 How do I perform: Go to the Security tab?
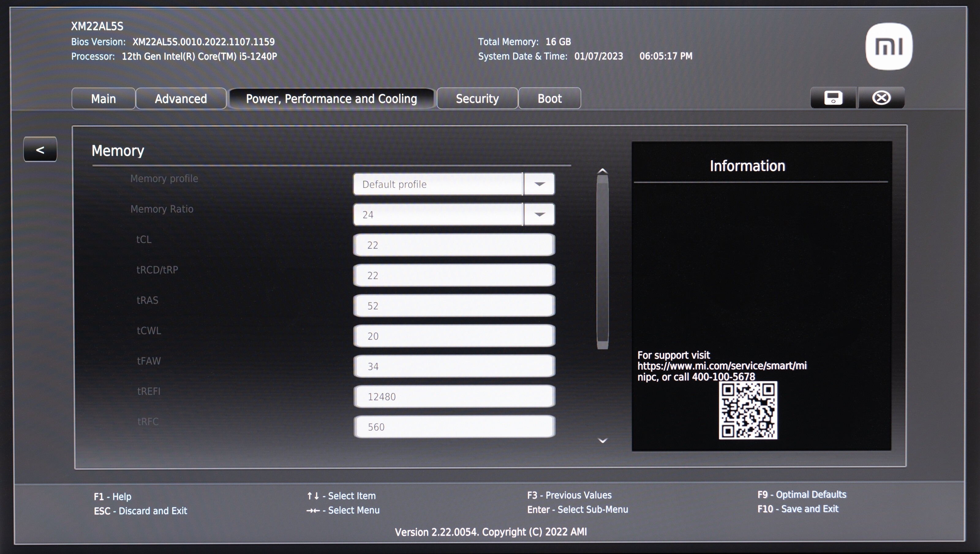[x=477, y=99]
